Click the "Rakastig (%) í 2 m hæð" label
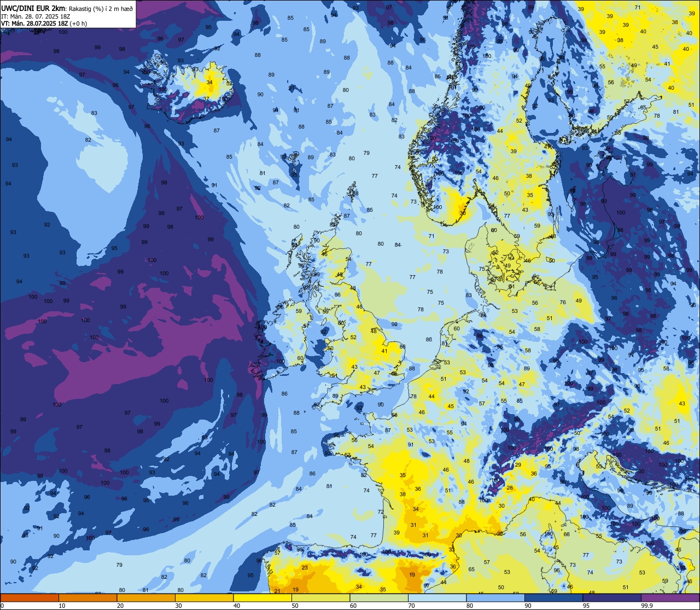Screen dimensions: 700x610 tap(101, 9)
